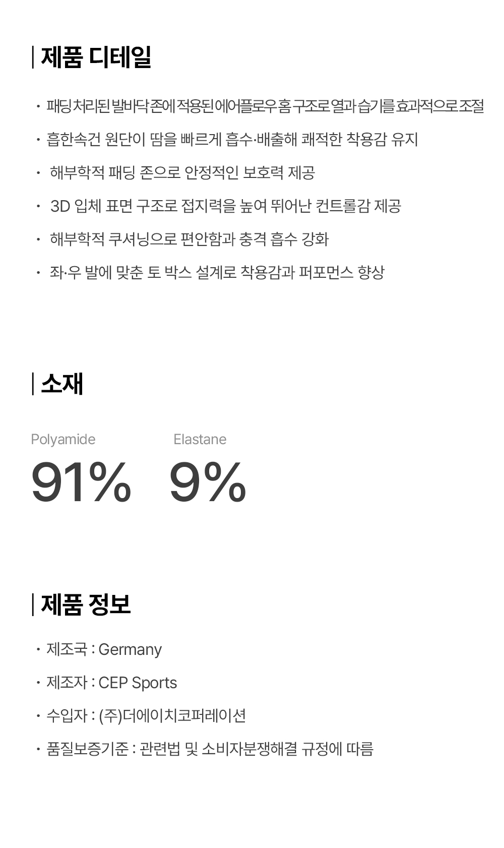
Task: Select the 흡한속건 원단 bullet line
Action: coord(232,139)
